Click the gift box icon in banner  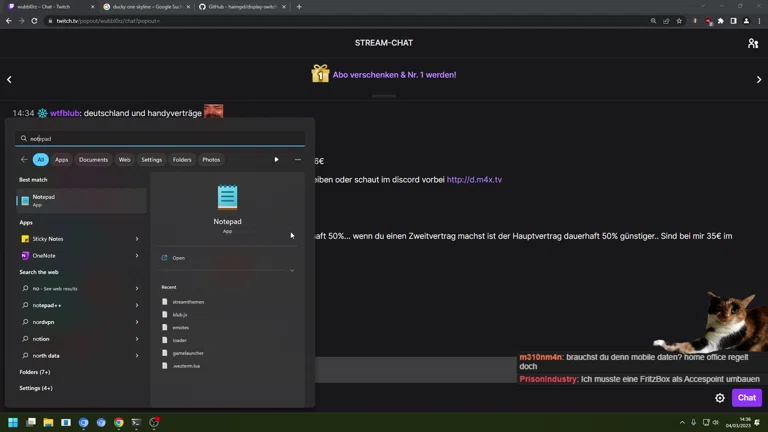[320, 74]
